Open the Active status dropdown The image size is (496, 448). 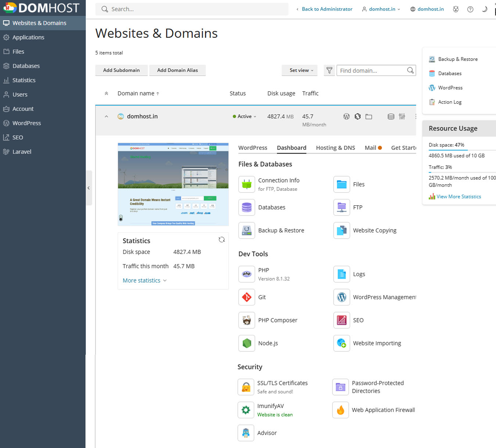[x=245, y=116]
